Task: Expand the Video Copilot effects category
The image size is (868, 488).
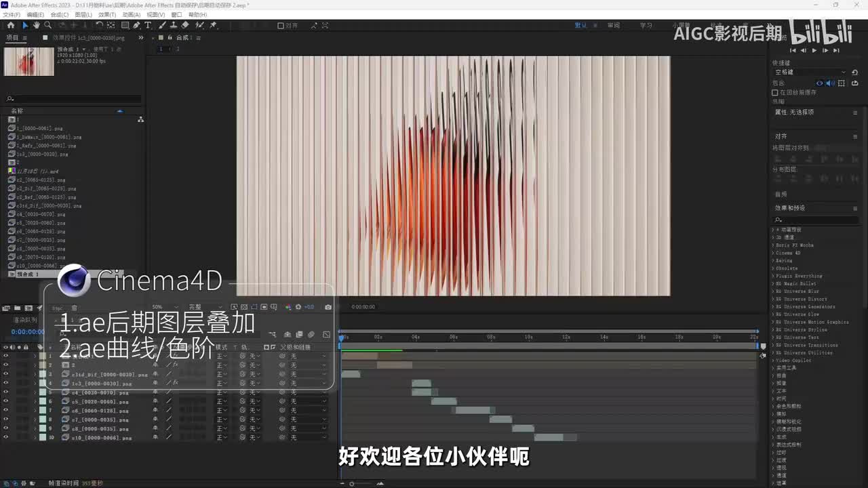Action: coord(772,361)
